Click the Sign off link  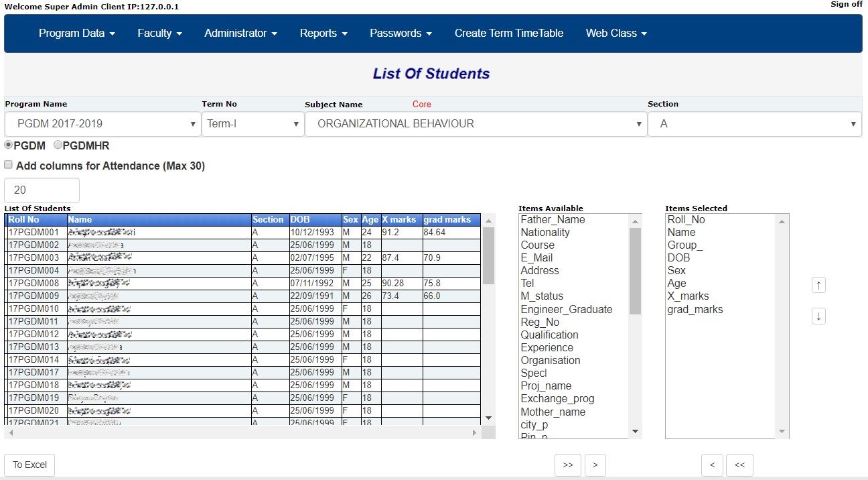[x=846, y=4]
